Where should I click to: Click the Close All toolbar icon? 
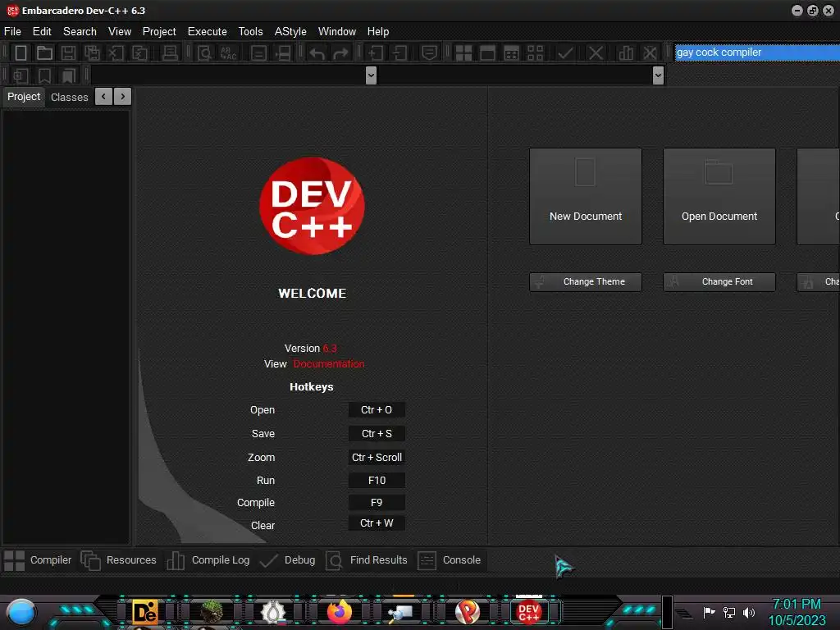(139, 52)
